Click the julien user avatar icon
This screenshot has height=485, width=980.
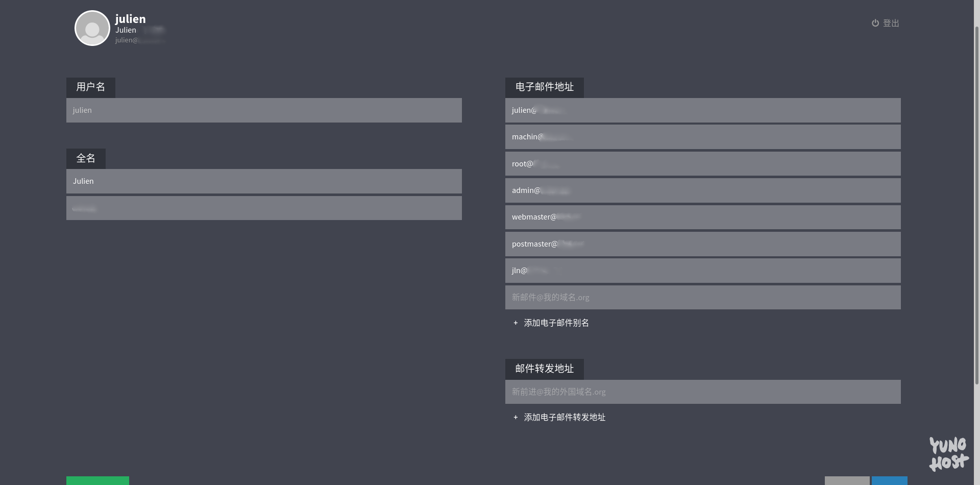click(92, 28)
